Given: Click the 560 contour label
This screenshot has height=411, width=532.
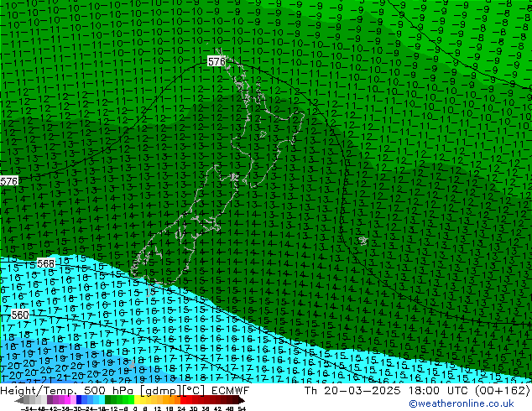Looking at the screenshot, I should click(20, 315).
